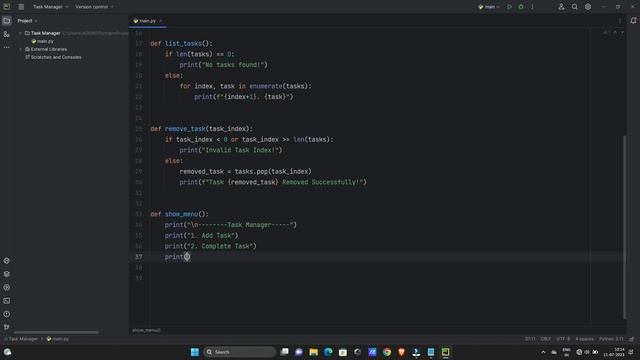Open the Project view selector dropdown
Viewport: 640px width, 360px height.
coord(27,21)
